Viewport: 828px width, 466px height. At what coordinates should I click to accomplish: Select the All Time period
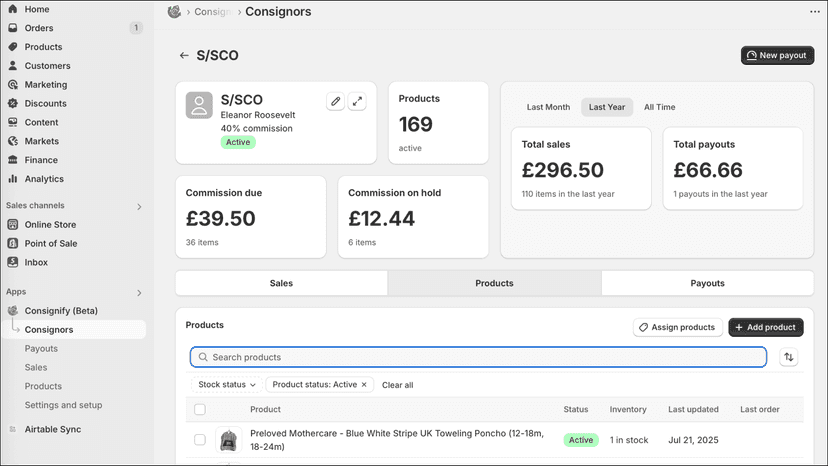pyautogui.click(x=660, y=107)
